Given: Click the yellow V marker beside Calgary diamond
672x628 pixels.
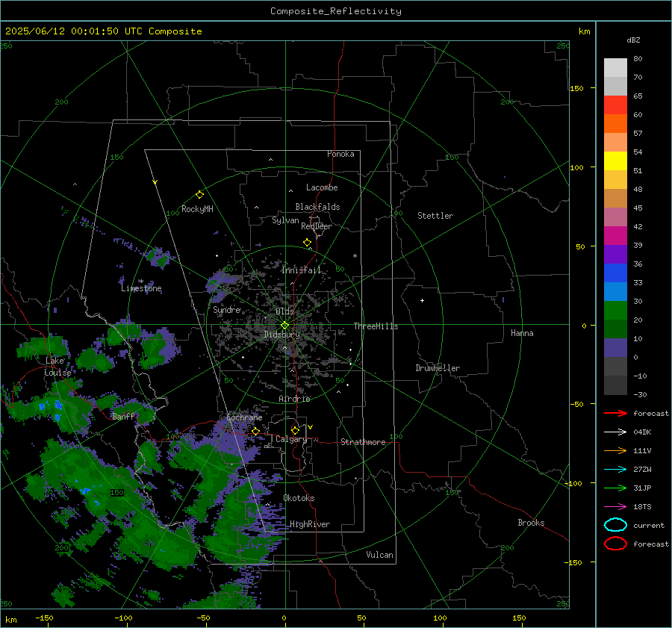Looking at the screenshot, I should 311,427.
